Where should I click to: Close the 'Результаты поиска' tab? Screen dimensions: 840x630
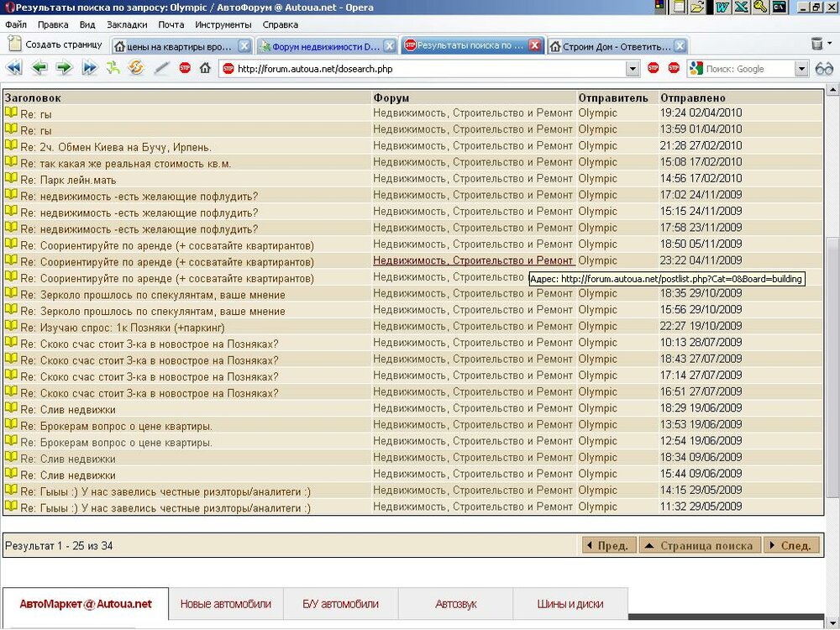pos(534,45)
